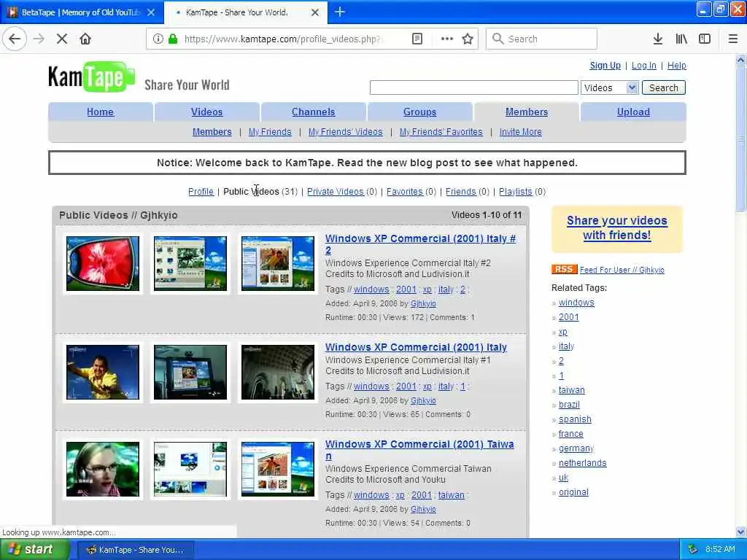Image resolution: width=747 pixels, height=560 pixels.
Task: Open Feed For User Gjhkyio link
Action: tap(622, 270)
